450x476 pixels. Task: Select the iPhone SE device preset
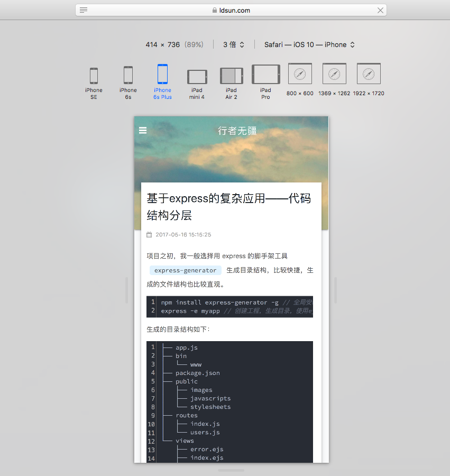pyautogui.click(x=94, y=83)
